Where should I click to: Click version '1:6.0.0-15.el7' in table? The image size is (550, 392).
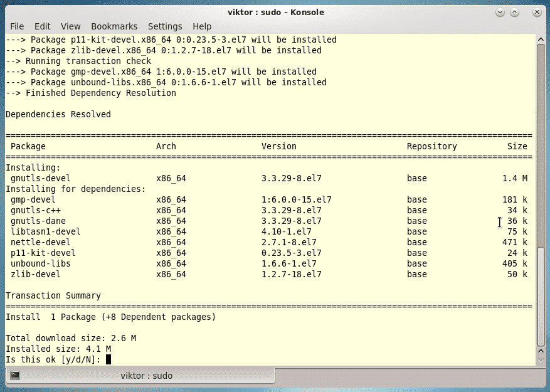pos(297,199)
